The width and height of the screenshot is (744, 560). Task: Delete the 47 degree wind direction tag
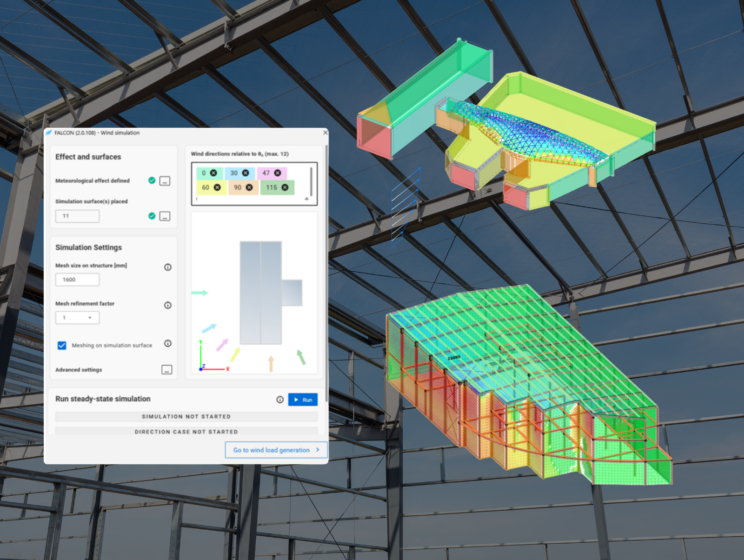278,173
